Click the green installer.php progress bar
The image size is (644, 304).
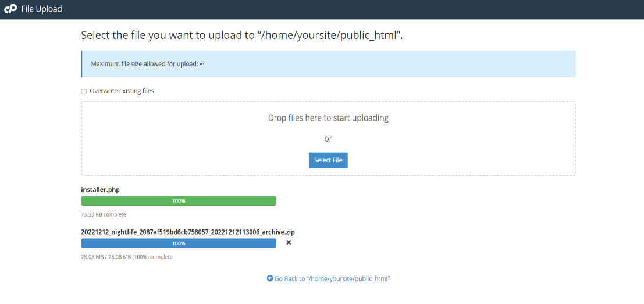[179, 201]
